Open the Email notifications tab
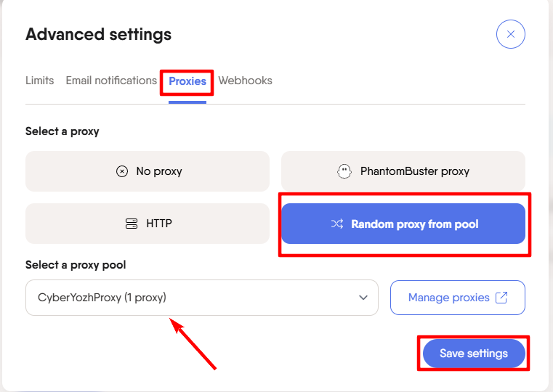 coord(111,81)
